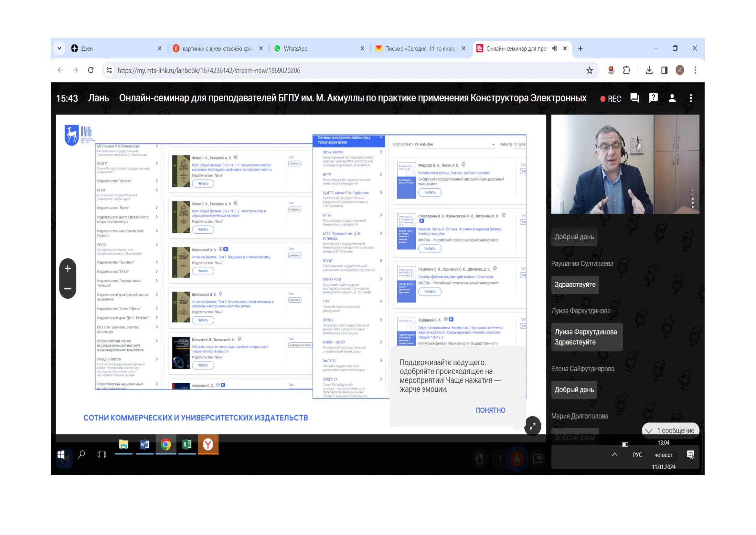The image size is (756, 535).
Task: Toggle Windows task view
Action: coord(102,454)
